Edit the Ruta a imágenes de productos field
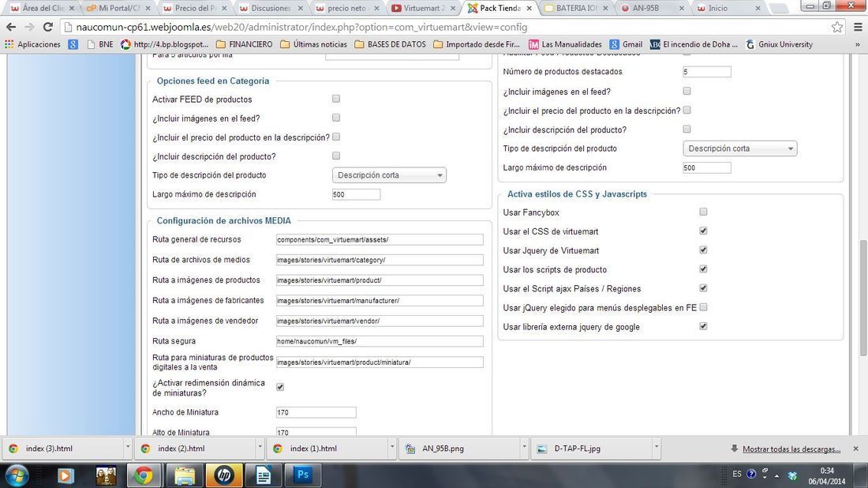Viewport: 868px width, 488px height. pyautogui.click(x=380, y=280)
